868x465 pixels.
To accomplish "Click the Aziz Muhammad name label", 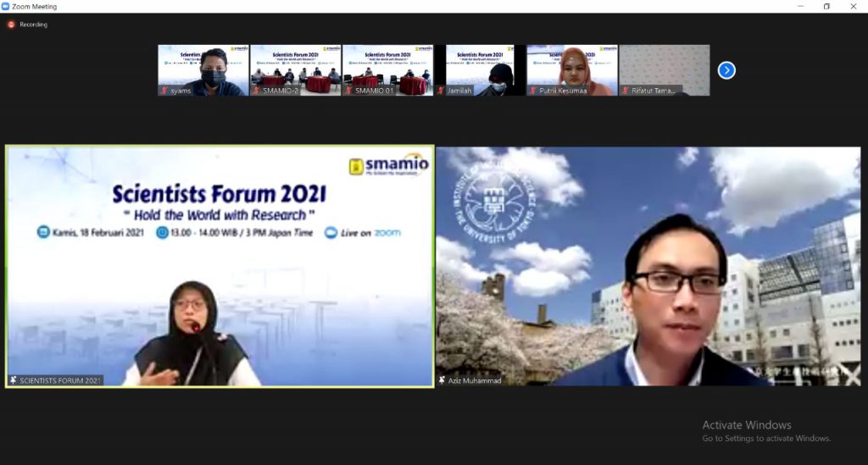I will pyautogui.click(x=474, y=381).
